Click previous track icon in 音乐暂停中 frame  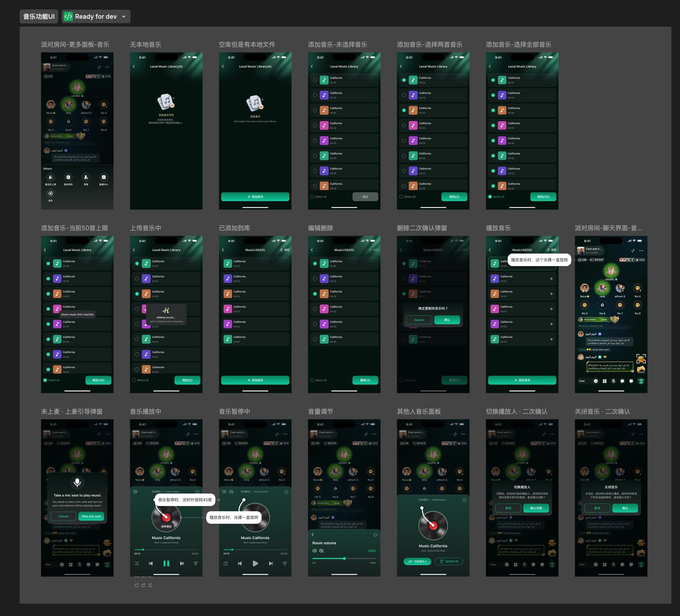[x=240, y=563]
